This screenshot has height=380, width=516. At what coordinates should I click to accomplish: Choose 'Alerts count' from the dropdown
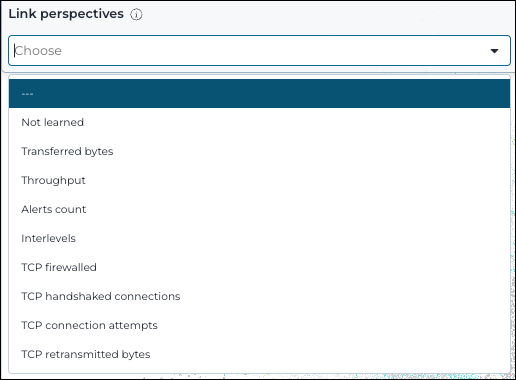click(259, 209)
